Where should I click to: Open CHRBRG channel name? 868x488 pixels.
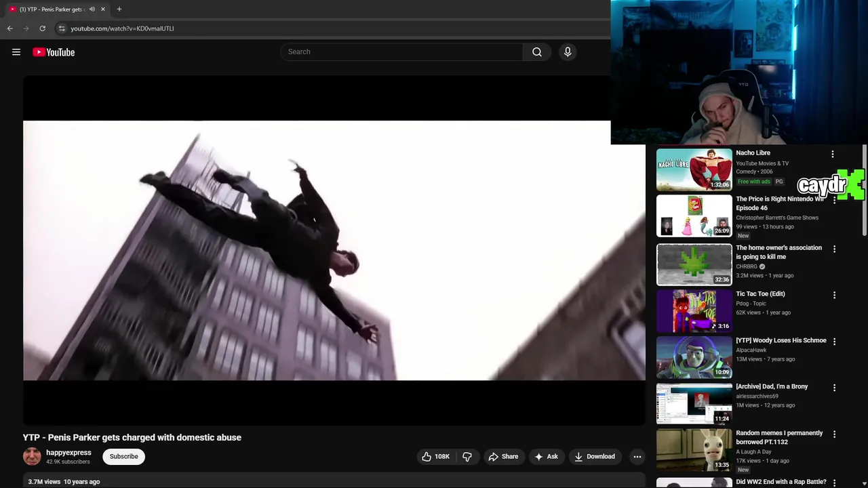747,266
